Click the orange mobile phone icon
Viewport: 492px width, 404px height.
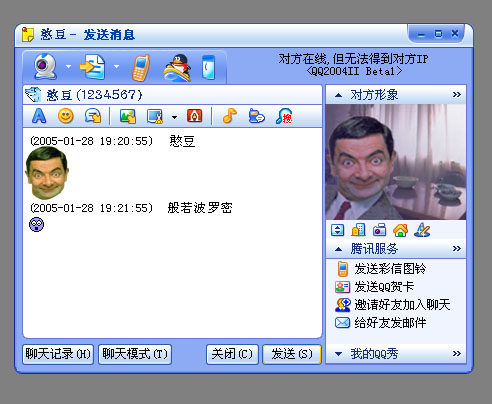tap(141, 68)
